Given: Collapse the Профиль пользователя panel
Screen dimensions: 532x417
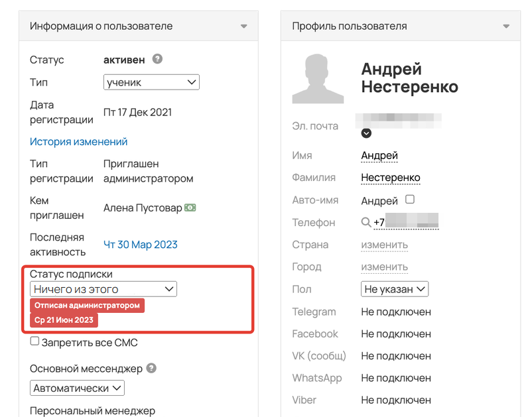Looking at the screenshot, I should click(x=506, y=25).
